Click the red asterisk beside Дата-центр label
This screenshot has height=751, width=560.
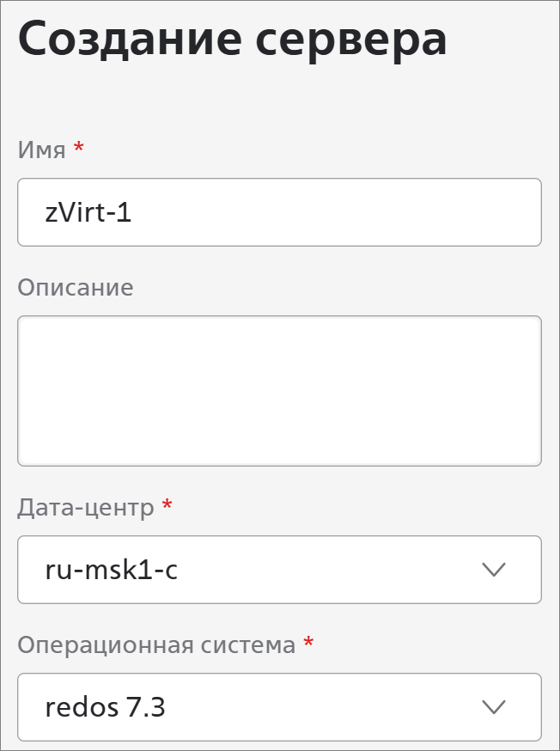(x=167, y=506)
